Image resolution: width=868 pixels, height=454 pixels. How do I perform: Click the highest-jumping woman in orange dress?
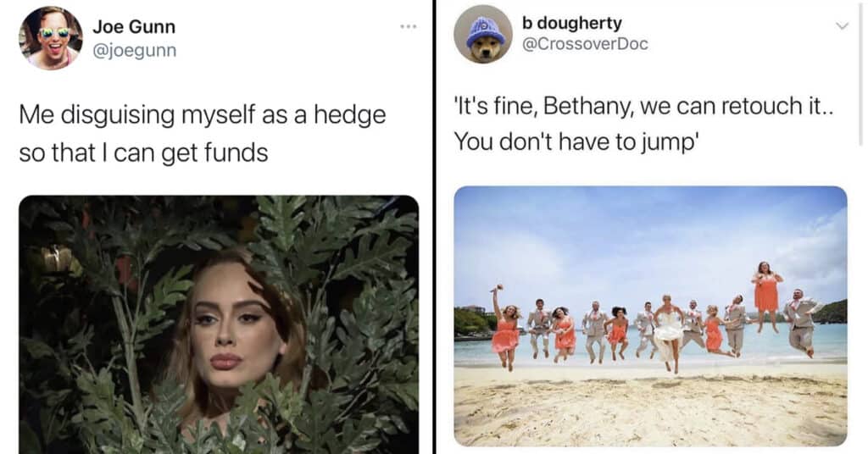(x=766, y=294)
